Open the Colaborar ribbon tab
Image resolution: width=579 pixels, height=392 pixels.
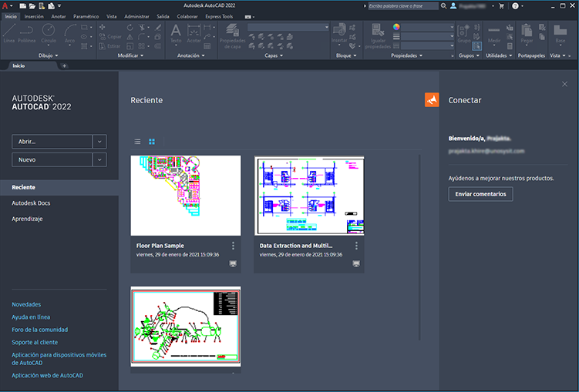pos(187,17)
